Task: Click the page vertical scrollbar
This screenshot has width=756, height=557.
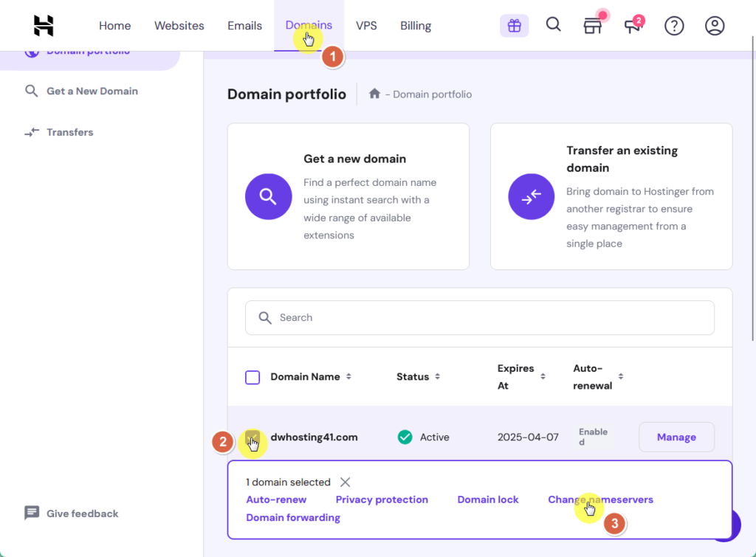Action: (752, 188)
